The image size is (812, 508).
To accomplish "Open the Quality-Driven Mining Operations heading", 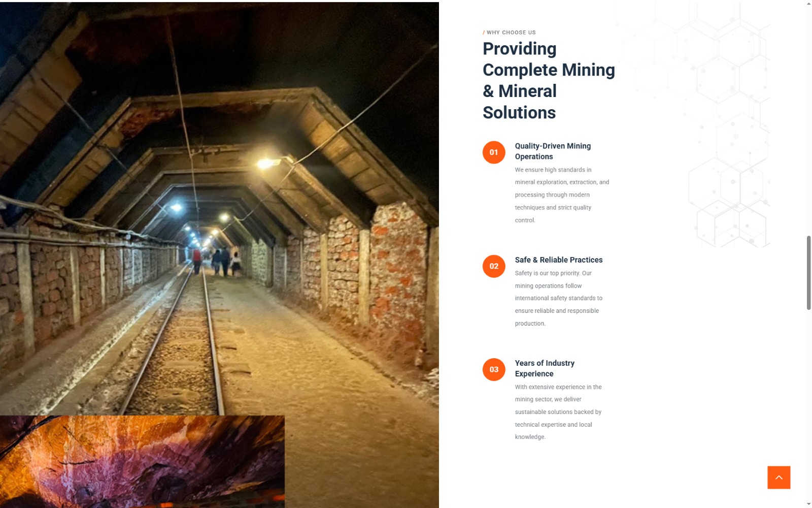I will click(553, 151).
